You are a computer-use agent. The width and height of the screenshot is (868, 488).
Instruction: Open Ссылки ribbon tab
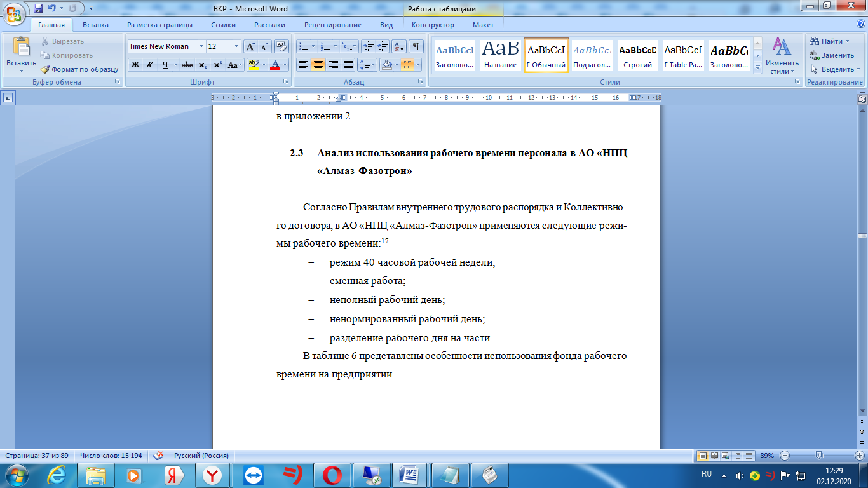pyautogui.click(x=224, y=25)
